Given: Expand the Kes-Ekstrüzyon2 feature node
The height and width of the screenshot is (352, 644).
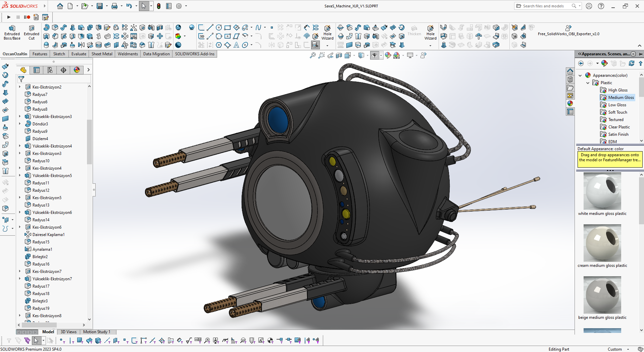Looking at the screenshot, I should point(20,87).
